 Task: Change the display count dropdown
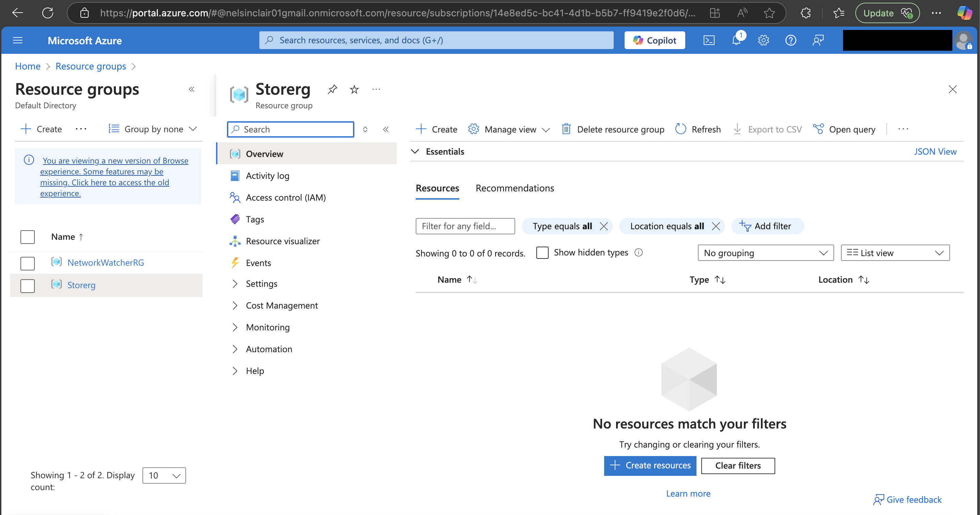click(x=164, y=475)
